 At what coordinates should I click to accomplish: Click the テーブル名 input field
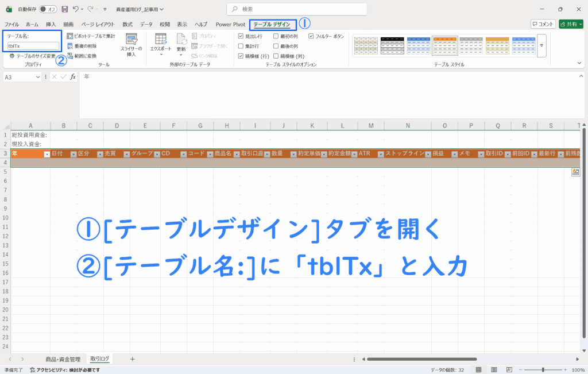click(x=33, y=45)
